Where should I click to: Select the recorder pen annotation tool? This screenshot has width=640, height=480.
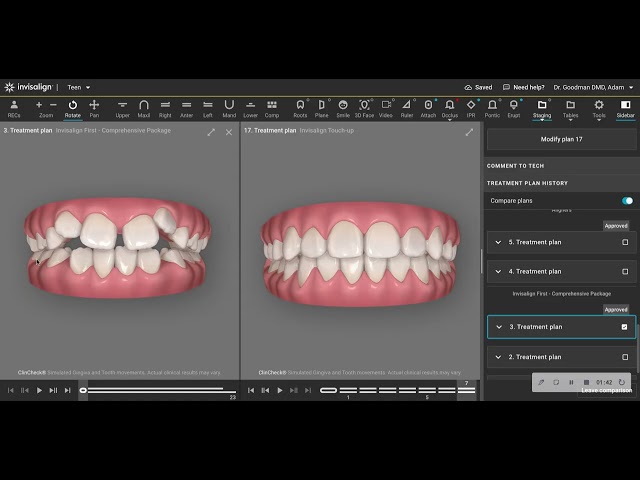541,382
